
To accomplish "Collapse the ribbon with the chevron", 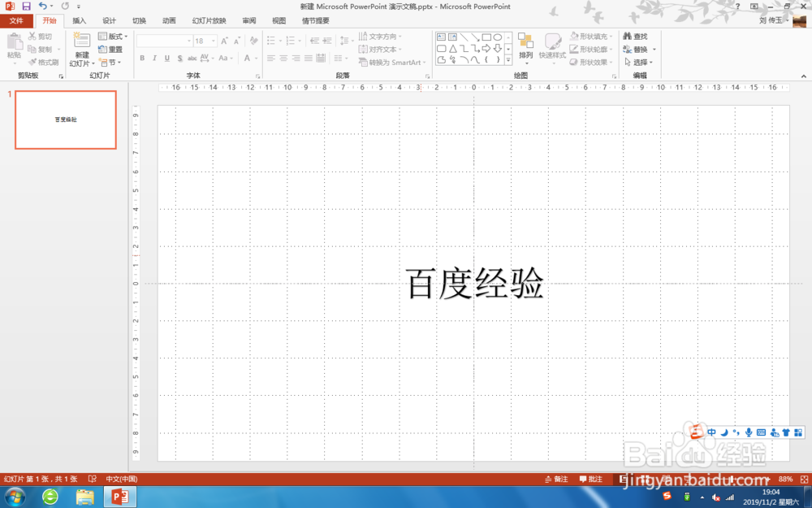I will click(803, 76).
